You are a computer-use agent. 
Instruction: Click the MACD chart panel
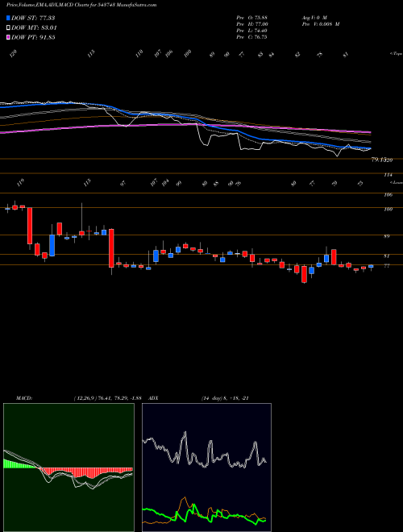tap(69, 468)
